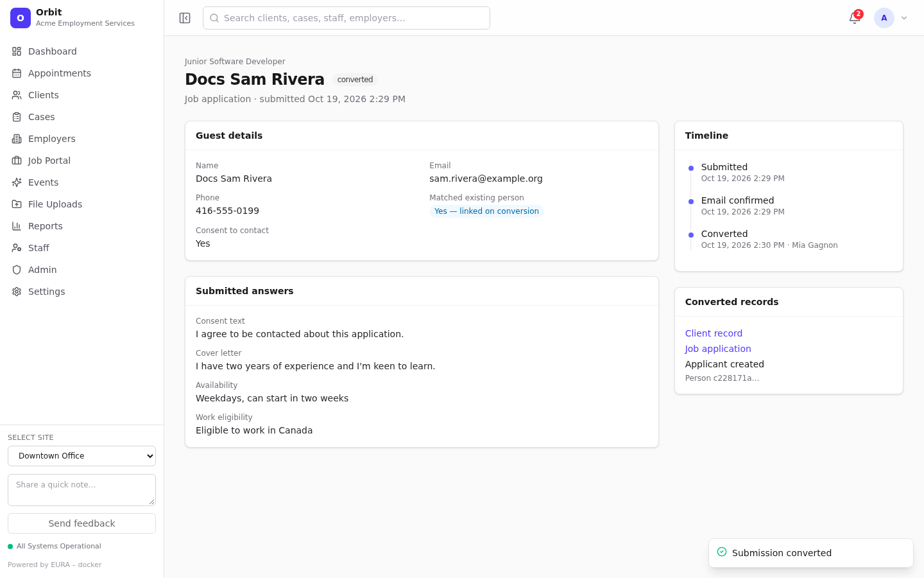Click the Submission converted toast
Viewport: 924px width, 578px height.
[811, 553]
